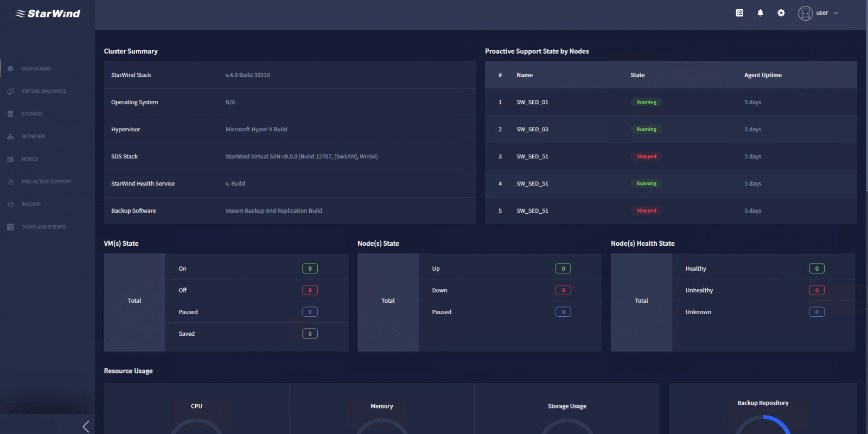Click the Agent Uptime column header

point(763,75)
